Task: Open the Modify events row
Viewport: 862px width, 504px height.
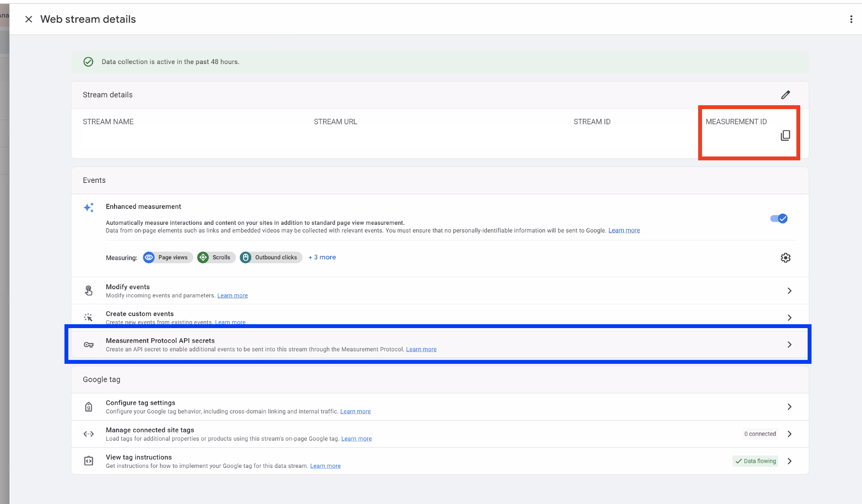Action: (x=440, y=291)
